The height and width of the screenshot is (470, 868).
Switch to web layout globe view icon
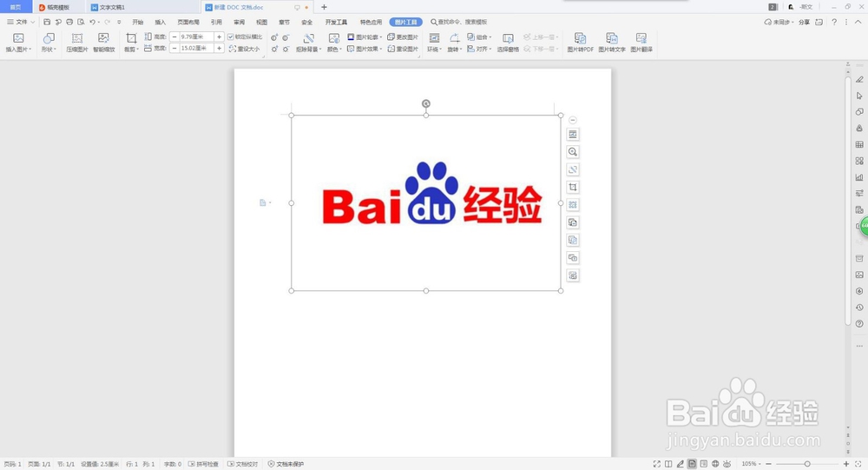point(715,464)
